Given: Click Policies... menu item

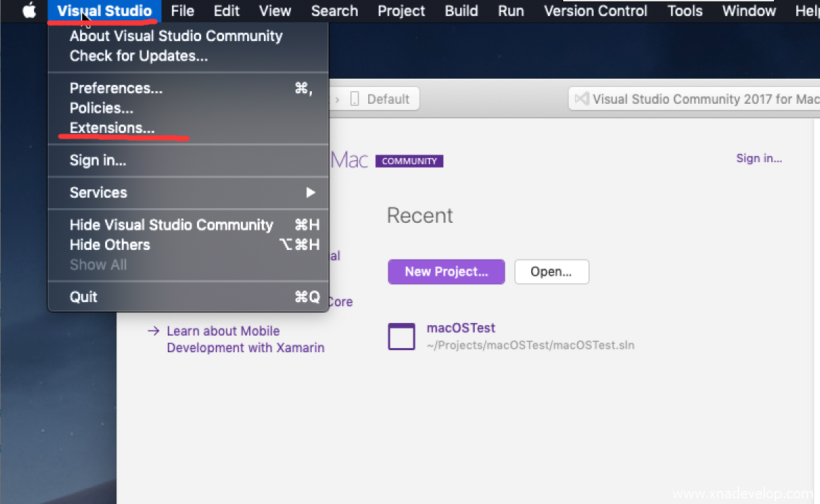Looking at the screenshot, I should coord(101,108).
